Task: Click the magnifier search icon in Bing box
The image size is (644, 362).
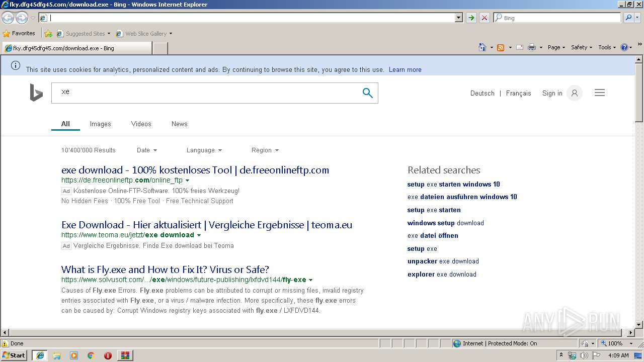Action: point(368,93)
